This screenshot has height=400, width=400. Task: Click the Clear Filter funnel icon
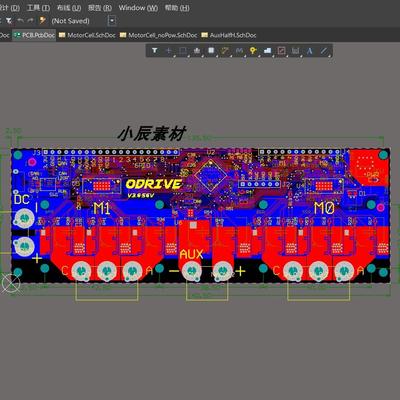tap(9, 21)
